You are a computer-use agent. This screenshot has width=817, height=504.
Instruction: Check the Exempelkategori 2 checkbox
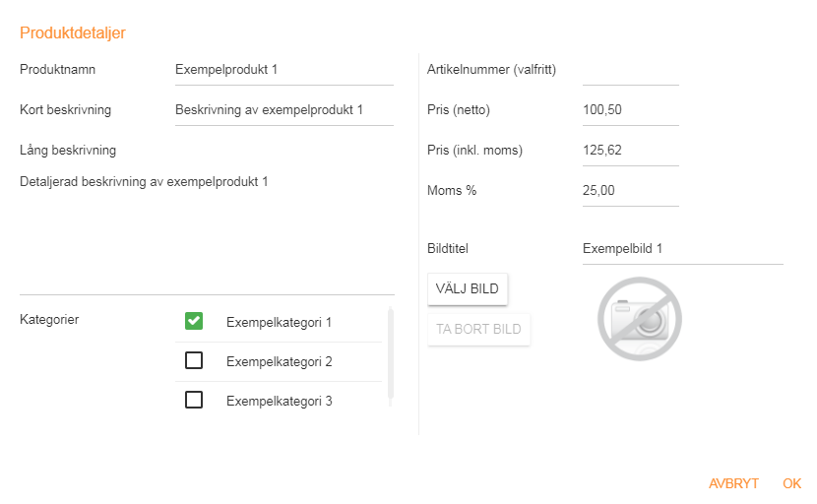pyautogui.click(x=194, y=361)
